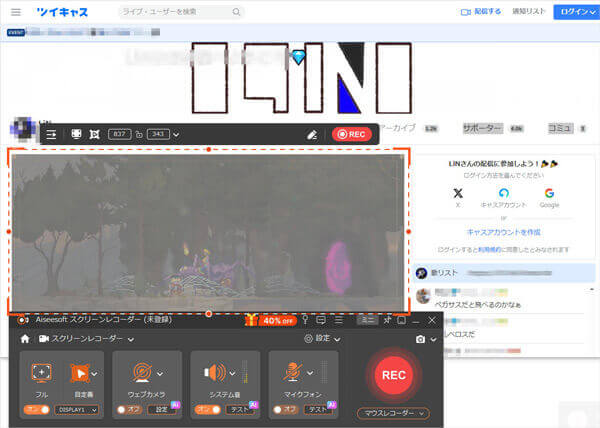Toggle the マイクフォン オフ switch
This screenshot has height=428, width=600.
pos(285,410)
